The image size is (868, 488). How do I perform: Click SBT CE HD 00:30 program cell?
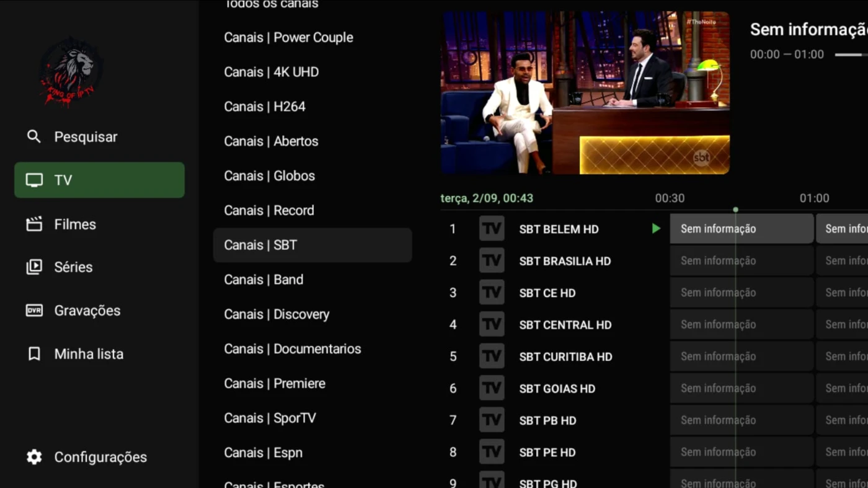pyautogui.click(x=742, y=293)
